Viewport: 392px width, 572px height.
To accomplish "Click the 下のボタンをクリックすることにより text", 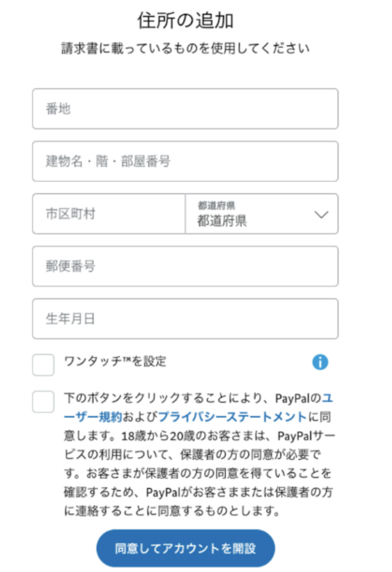I will (x=169, y=399).
